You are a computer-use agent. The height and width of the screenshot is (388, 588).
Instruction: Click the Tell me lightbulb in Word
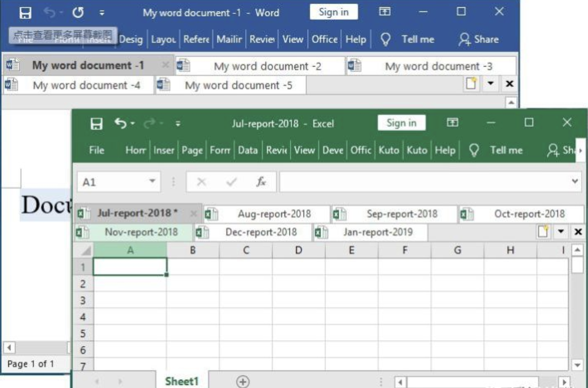[x=386, y=40]
